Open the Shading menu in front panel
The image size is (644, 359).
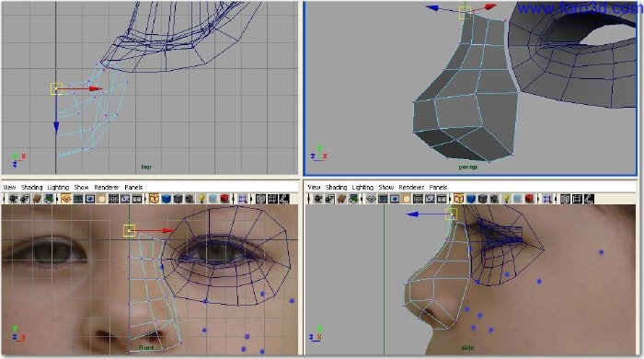point(31,187)
